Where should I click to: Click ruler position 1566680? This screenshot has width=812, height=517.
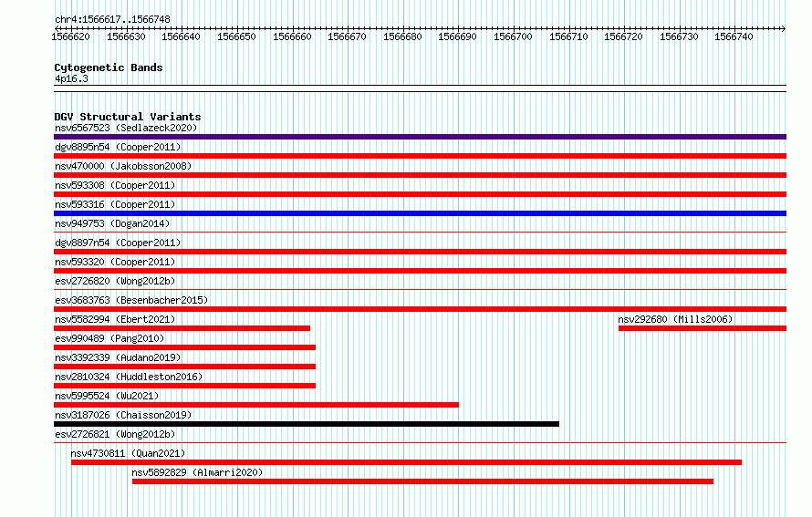(x=402, y=36)
